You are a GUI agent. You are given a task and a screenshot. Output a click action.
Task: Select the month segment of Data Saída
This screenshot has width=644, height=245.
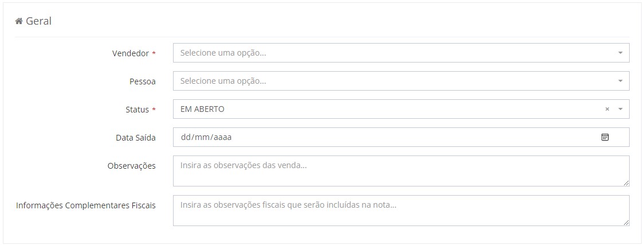[x=201, y=138]
